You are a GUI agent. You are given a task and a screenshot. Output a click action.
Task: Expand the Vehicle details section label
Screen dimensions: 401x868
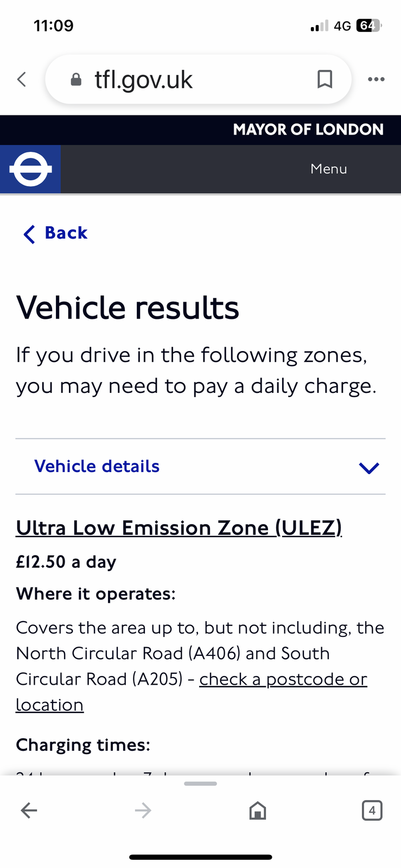(97, 467)
